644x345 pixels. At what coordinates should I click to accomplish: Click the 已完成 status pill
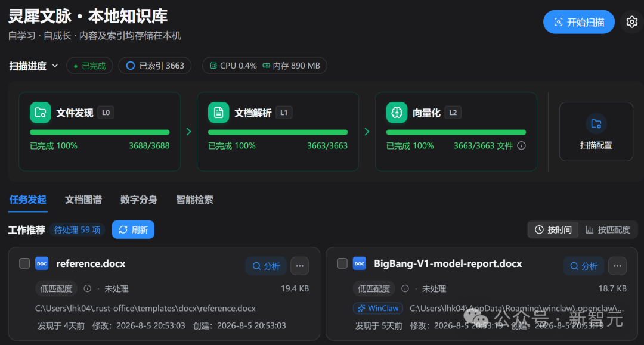click(89, 66)
